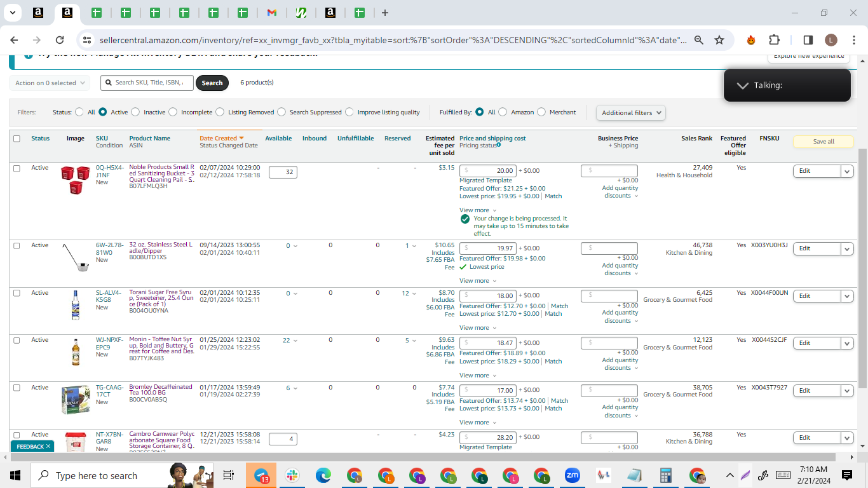This screenshot has width=868, height=488.
Task: Click the horizontal scrollbar at page bottom
Action: pos(423,457)
